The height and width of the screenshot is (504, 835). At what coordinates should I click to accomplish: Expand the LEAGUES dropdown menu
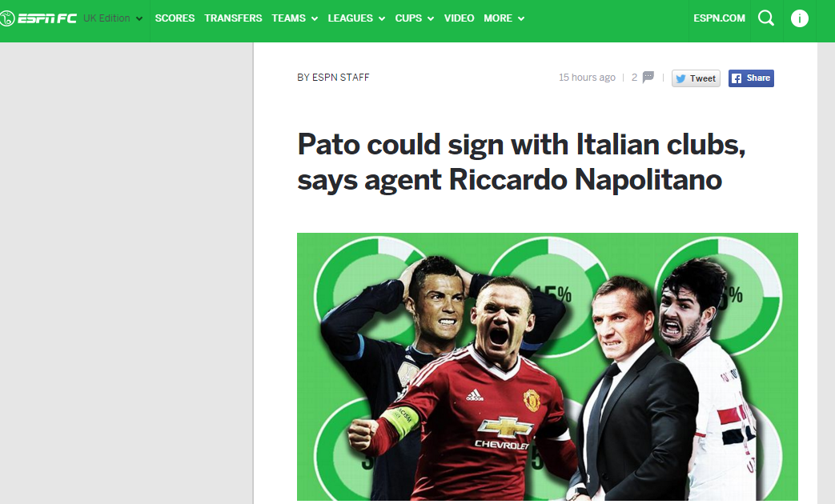click(x=356, y=18)
